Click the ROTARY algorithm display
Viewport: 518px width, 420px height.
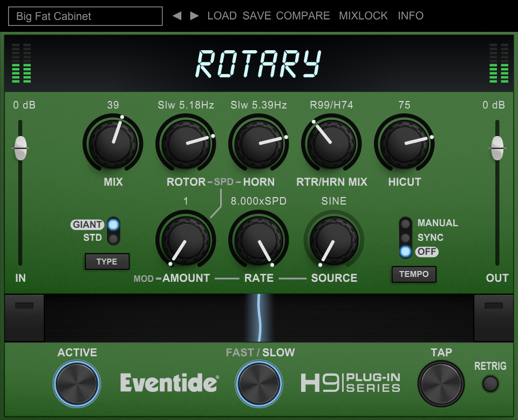click(x=258, y=64)
